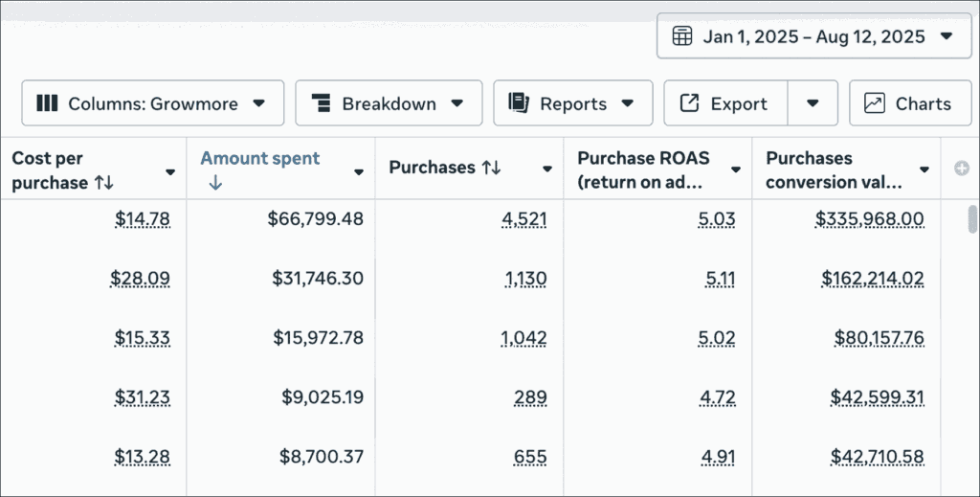Viewport: 980px width, 497px height.
Task: Click the Reports document icon
Action: (x=519, y=103)
